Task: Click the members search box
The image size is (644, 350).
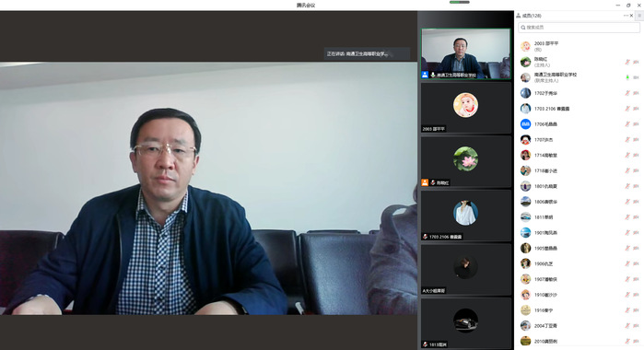Action: (x=579, y=27)
